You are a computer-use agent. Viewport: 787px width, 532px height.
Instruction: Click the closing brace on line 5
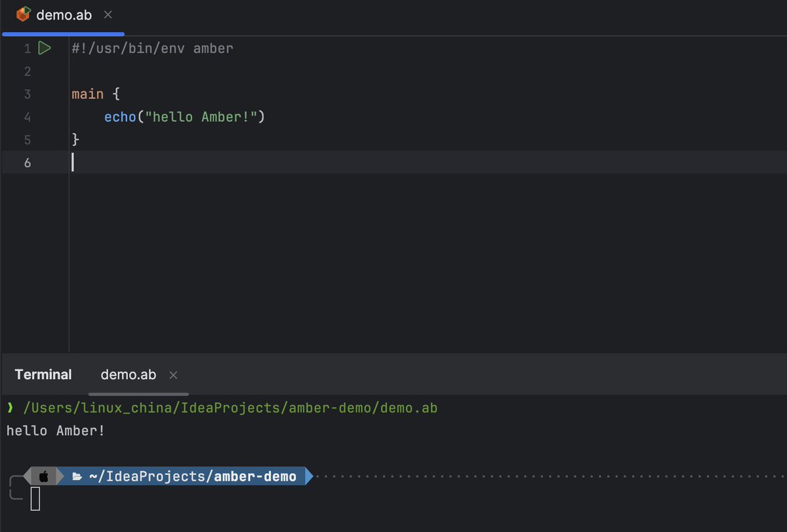(75, 140)
